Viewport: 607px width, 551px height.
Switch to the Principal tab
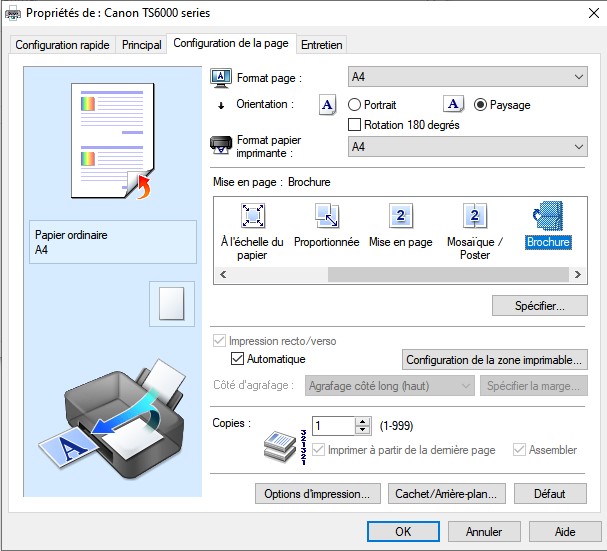tap(142, 45)
